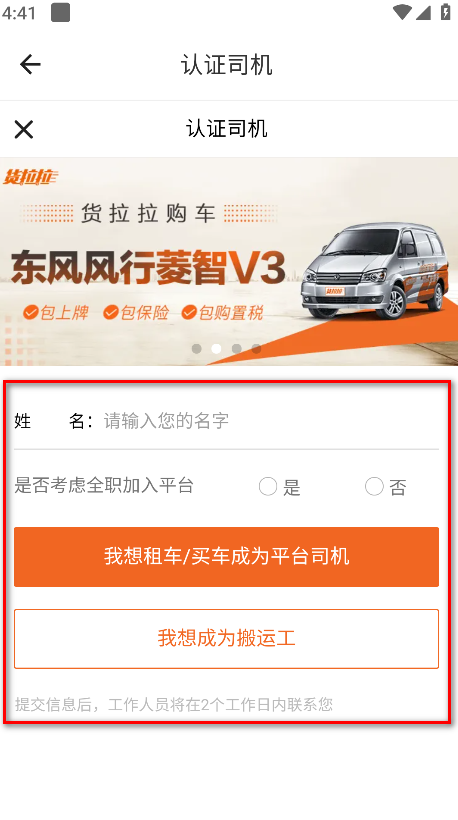Tap 我想成为搬运工 button
This screenshot has width=458, height=820.
click(226, 639)
